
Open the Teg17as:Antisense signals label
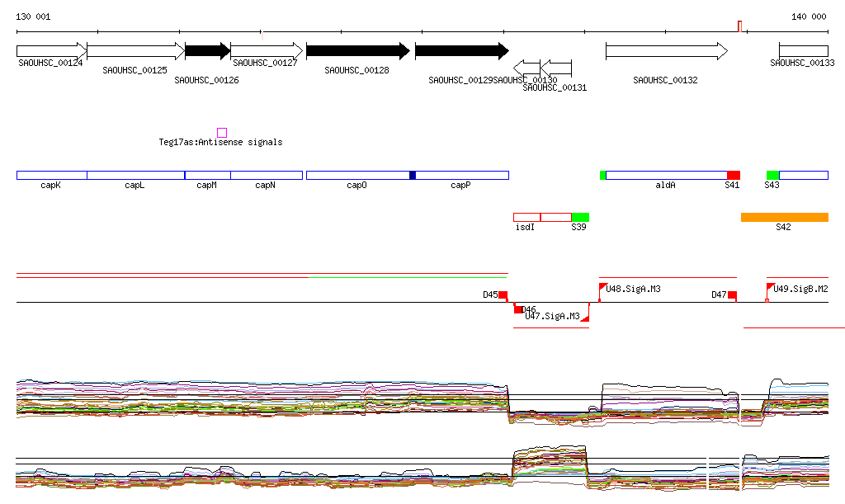[x=220, y=142]
